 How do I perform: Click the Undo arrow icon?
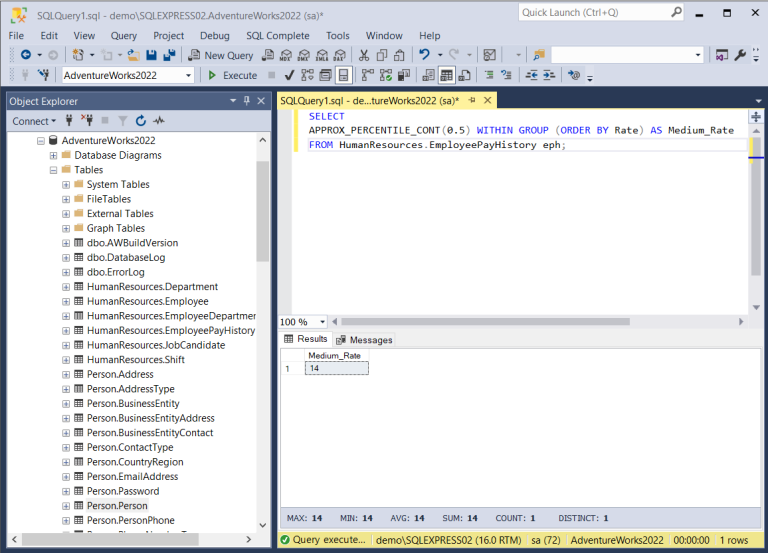coord(425,55)
